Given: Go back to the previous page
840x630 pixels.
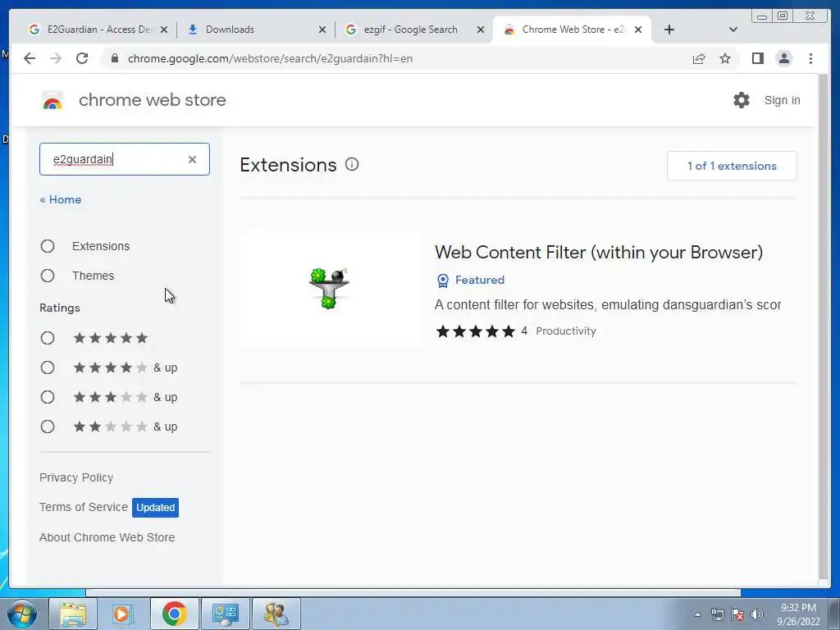Looking at the screenshot, I should (x=30, y=58).
